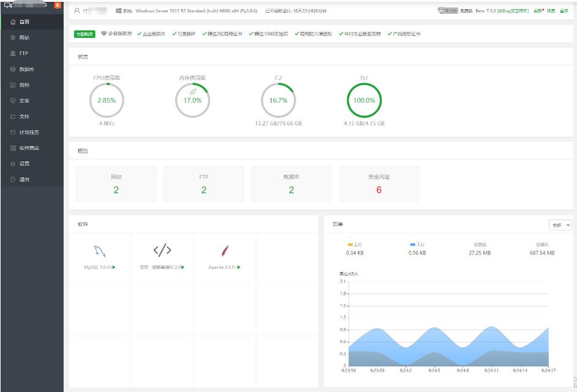This screenshot has width=577, height=392.
Task: Open 计划任务 (Scheduled Tasks) menu item
Action: point(29,132)
